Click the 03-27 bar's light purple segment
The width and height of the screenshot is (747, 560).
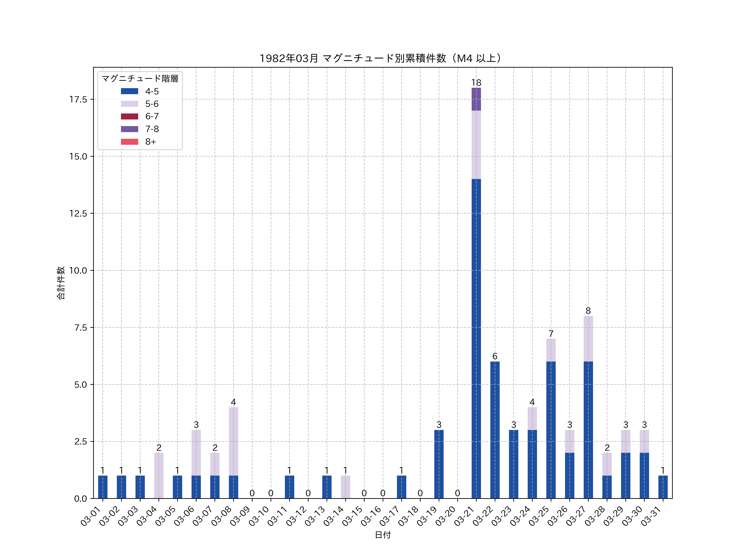(588, 338)
